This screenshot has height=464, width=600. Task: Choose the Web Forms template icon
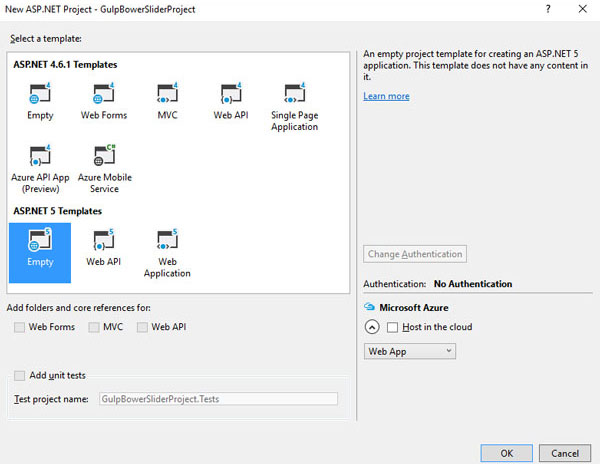[x=104, y=93]
